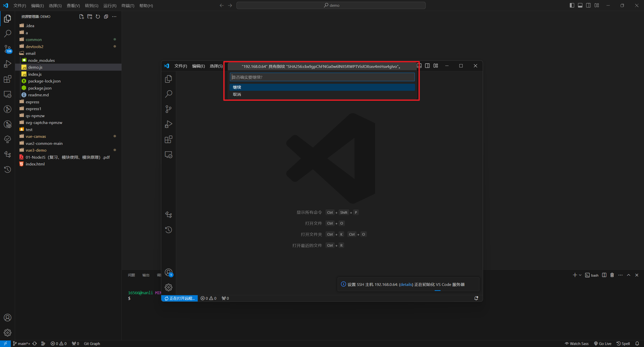Create new folder in DEMO explorer

click(90, 17)
